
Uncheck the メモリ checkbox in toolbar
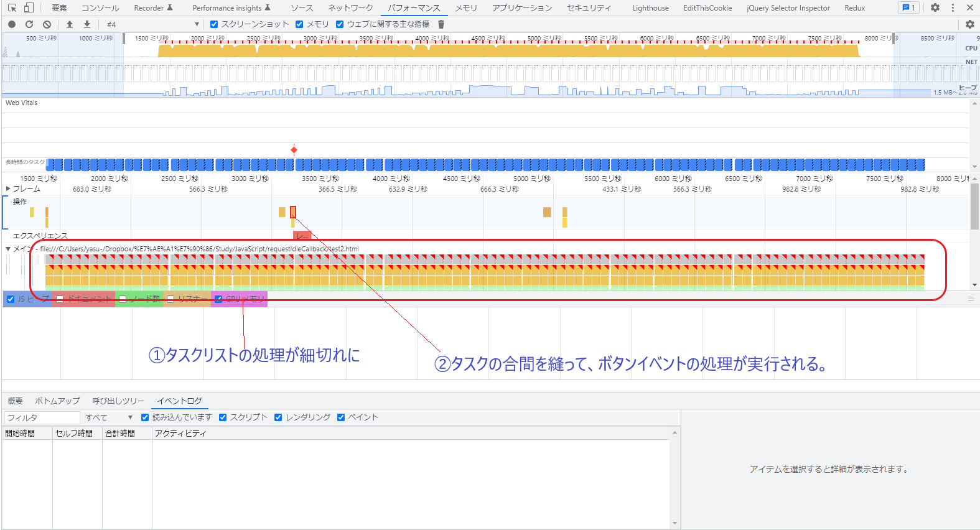tap(299, 24)
